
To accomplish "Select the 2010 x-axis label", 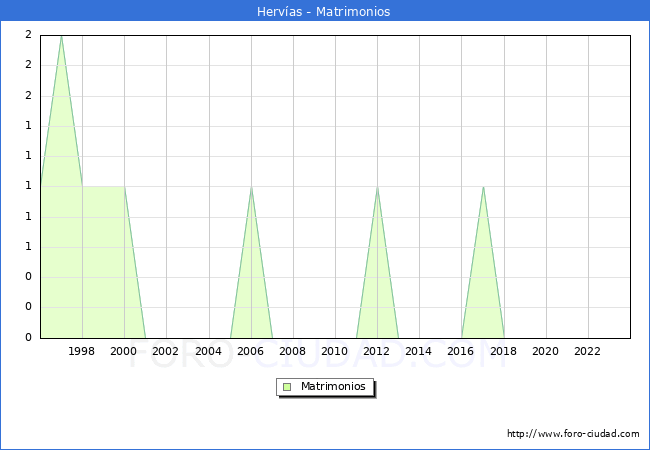I will (x=335, y=351).
